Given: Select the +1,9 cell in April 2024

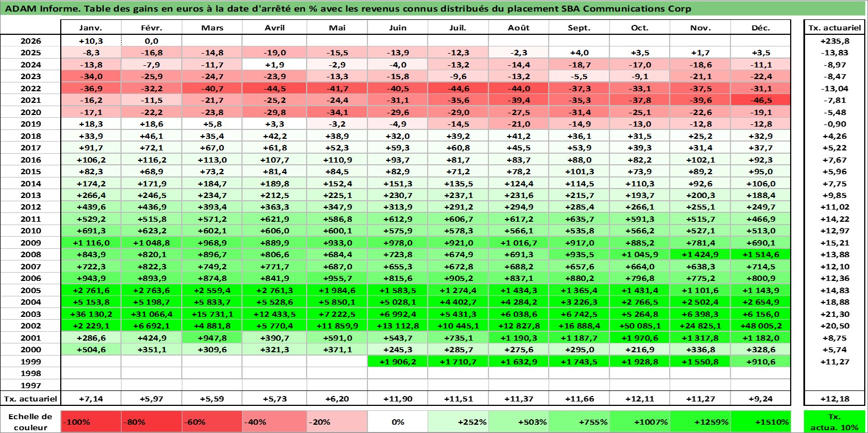Looking at the screenshot, I should [275, 65].
